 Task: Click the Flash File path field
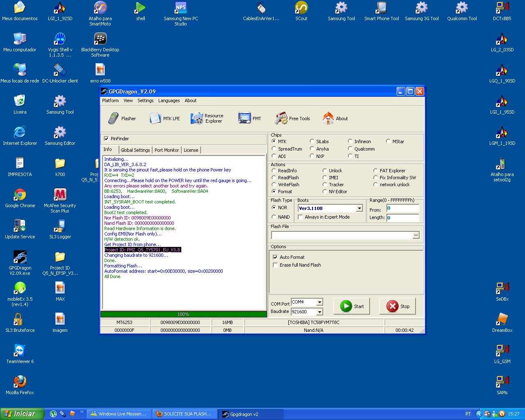342,235
